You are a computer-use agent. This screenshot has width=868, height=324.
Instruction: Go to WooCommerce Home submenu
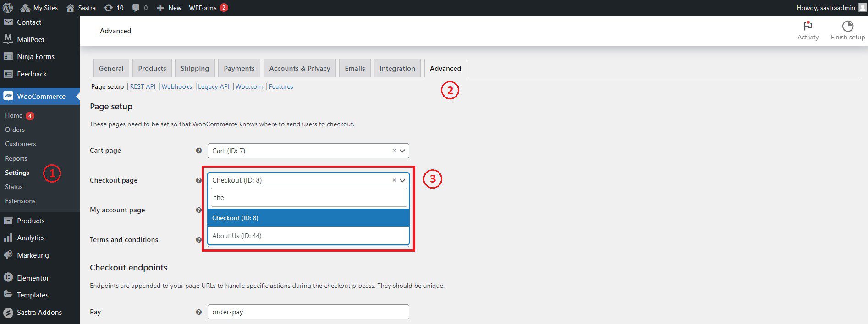tap(14, 115)
